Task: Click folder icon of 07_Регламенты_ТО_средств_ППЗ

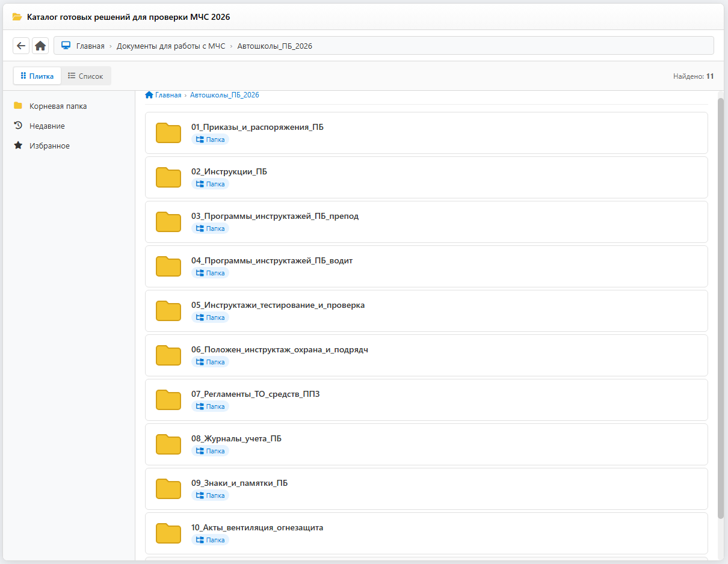Action: [x=168, y=400]
